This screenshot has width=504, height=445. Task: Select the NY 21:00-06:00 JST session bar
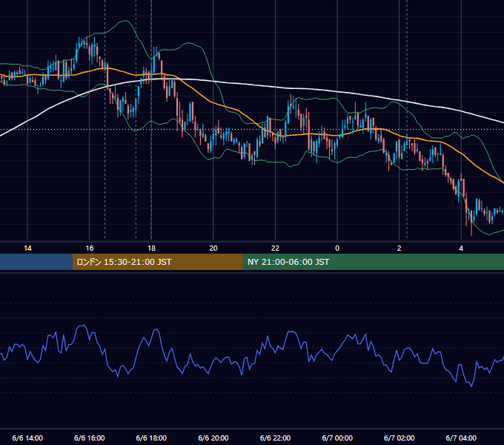click(x=373, y=262)
